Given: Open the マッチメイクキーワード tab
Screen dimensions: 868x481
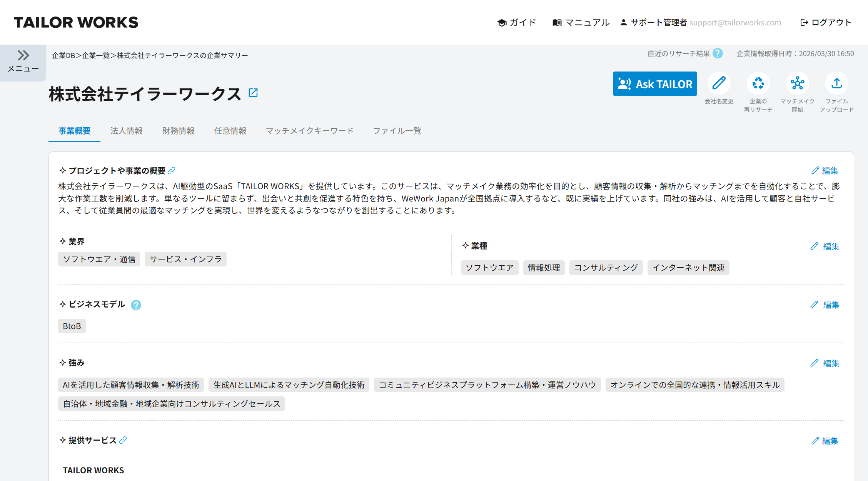Looking at the screenshot, I should [310, 131].
